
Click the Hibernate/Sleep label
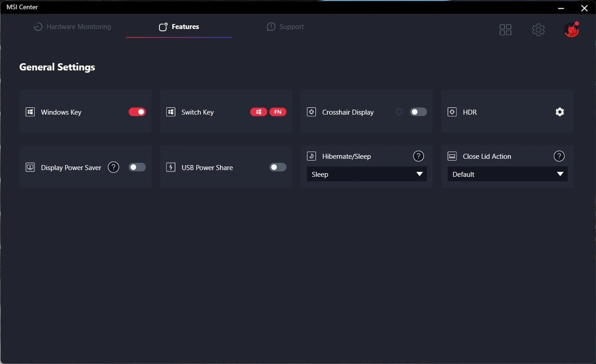[x=346, y=156]
